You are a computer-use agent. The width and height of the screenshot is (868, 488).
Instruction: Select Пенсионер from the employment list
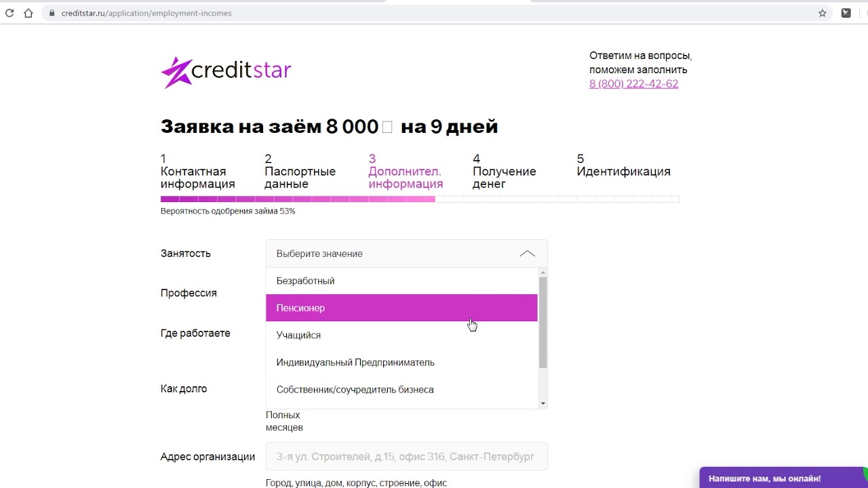(401, 308)
